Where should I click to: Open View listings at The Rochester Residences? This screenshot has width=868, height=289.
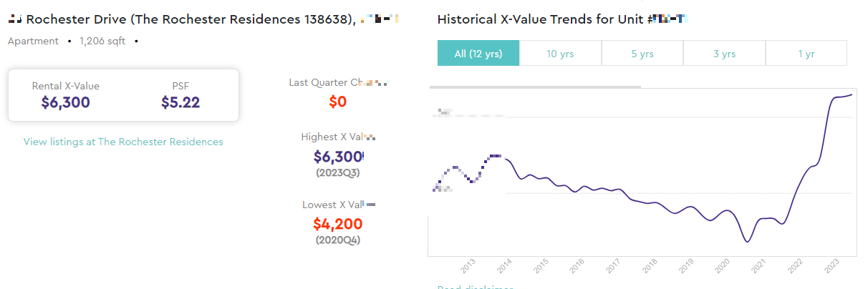pyautogui.click(x=123, y=142)
